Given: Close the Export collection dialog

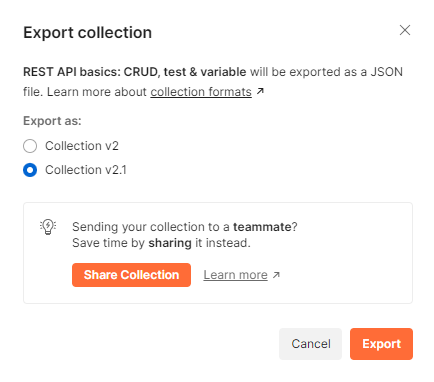Looking at the screenshot, I should [x=405, y=30].
